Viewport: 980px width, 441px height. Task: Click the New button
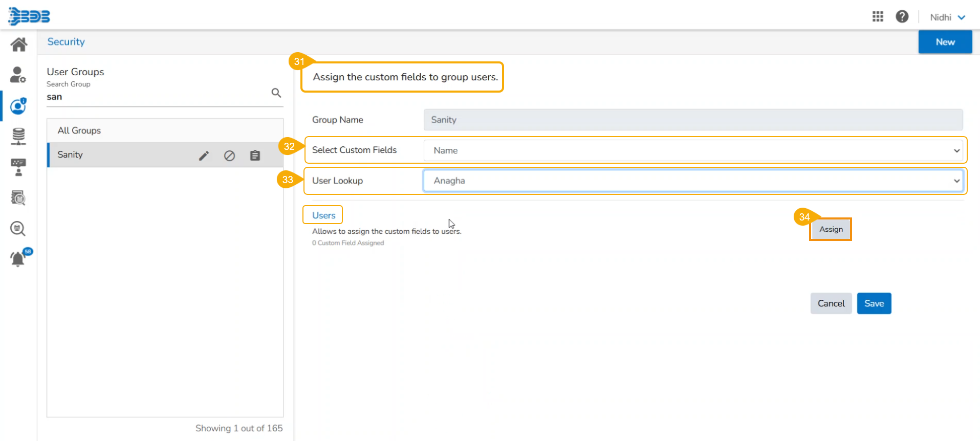[945, 42]
